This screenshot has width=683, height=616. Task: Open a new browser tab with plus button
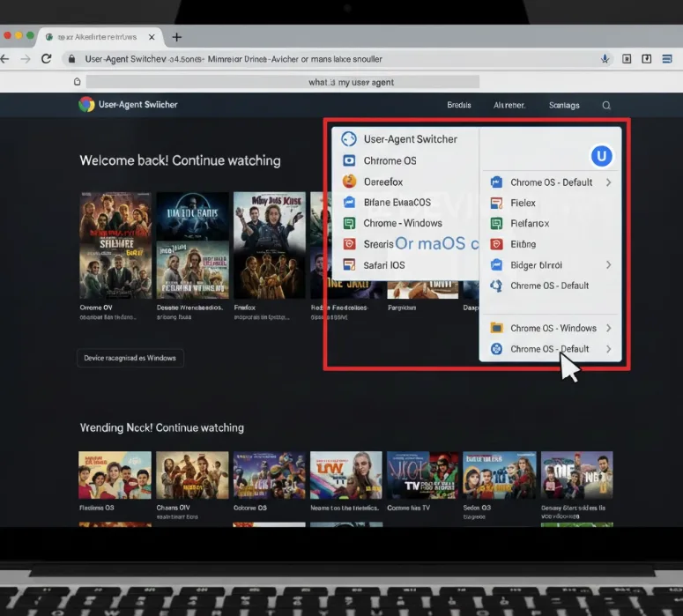click(x=177, y=37)
